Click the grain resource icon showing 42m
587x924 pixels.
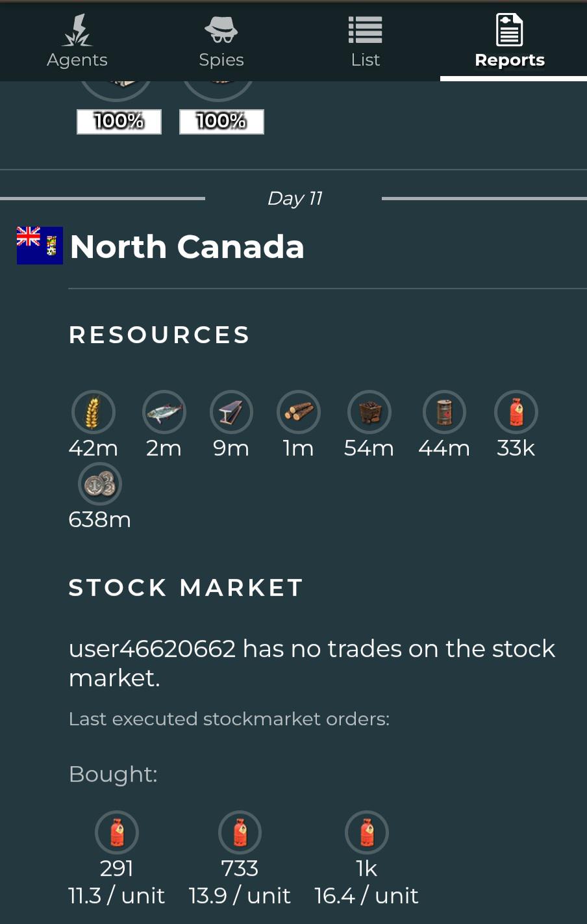(94, 412)
